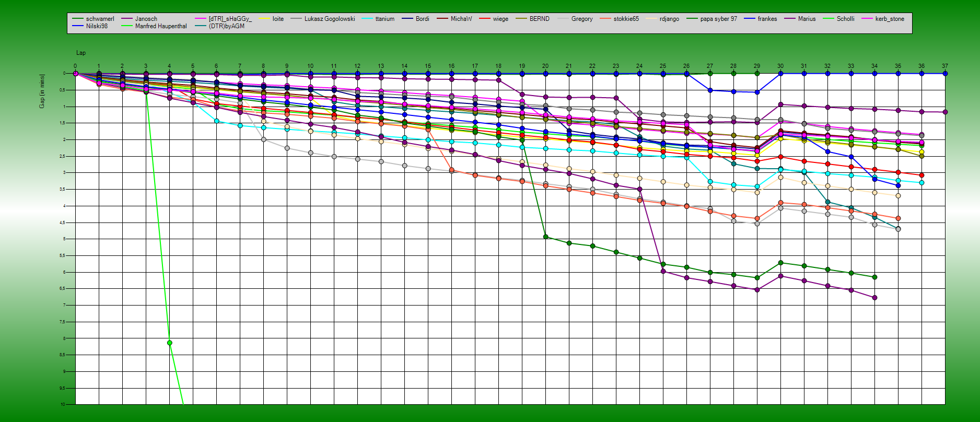Screen dimensions: 980x422
Task: Click the wiege legend entry
Action: pyautogui.click(x=494, y=19)
